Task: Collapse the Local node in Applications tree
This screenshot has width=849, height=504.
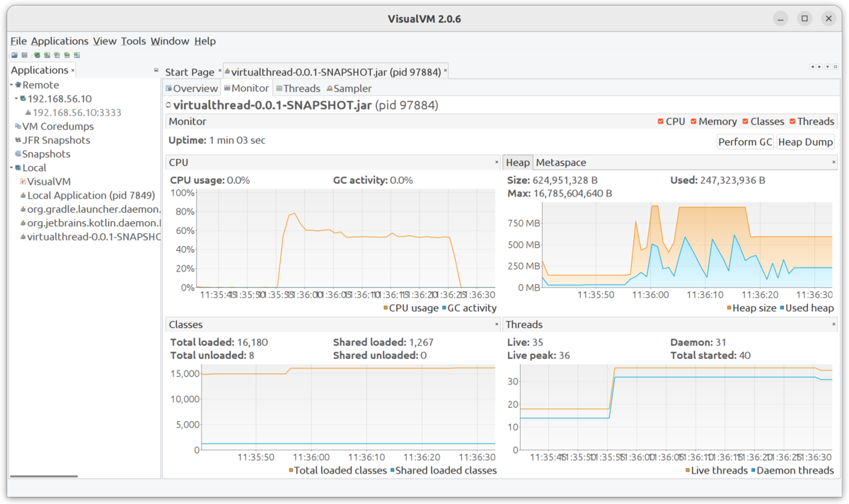Action: tap(11, 168)
